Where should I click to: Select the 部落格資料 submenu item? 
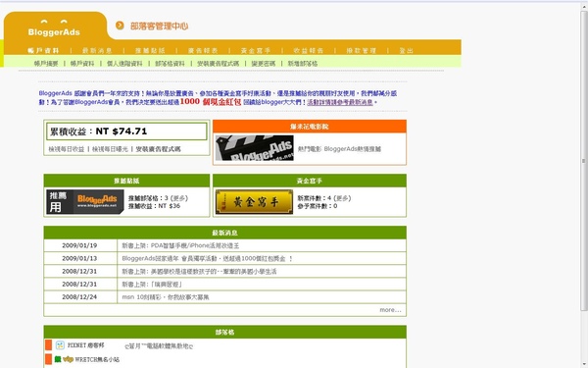click(x=170, y=64)
